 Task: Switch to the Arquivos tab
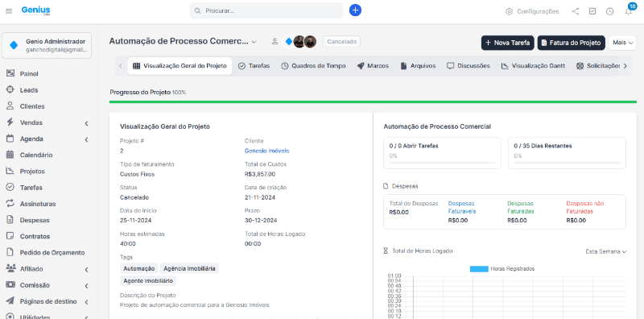[418, 66]
